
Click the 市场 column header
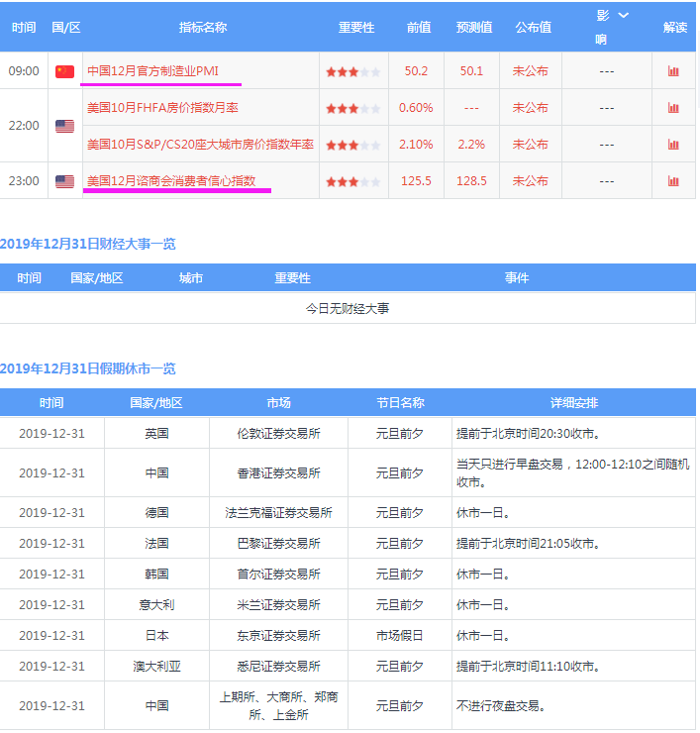[x=278, y=403]
